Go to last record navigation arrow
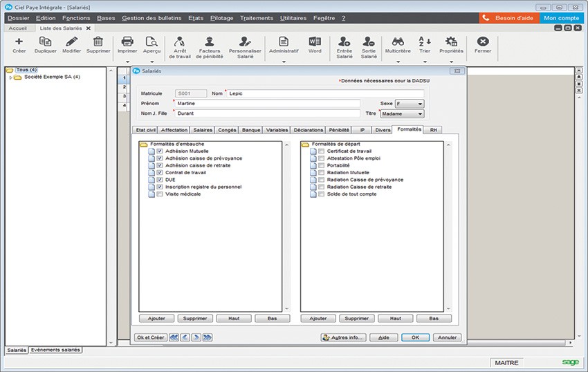The height and width of the screenshot is (372, 588). (208, 337)
